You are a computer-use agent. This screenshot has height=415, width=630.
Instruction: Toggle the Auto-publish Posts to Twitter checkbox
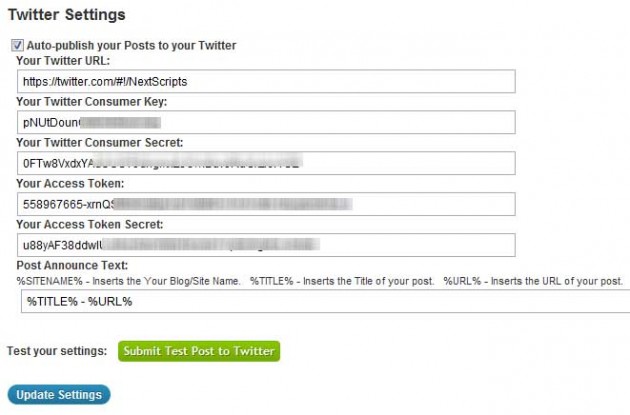pyautogui.click(x=17, y=45)
